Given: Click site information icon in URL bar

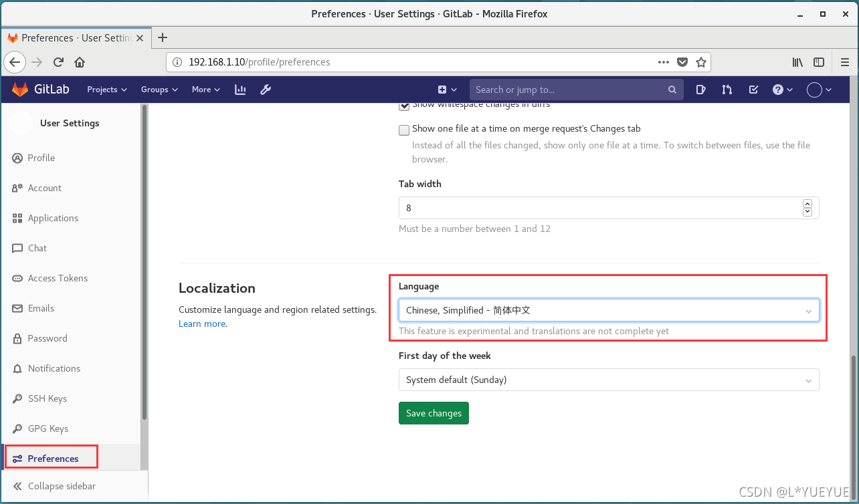Looking at the screenshot, I should coord(177,62).
